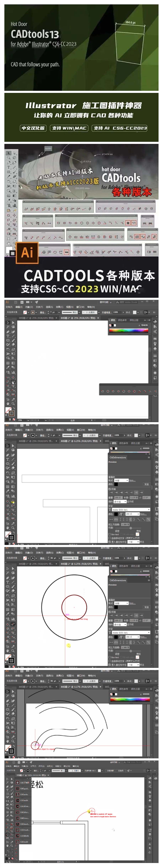
Task: Open the 指向 dropdown in the rectangles window panel
Action: pyautogui.click(x=120, y=501)
